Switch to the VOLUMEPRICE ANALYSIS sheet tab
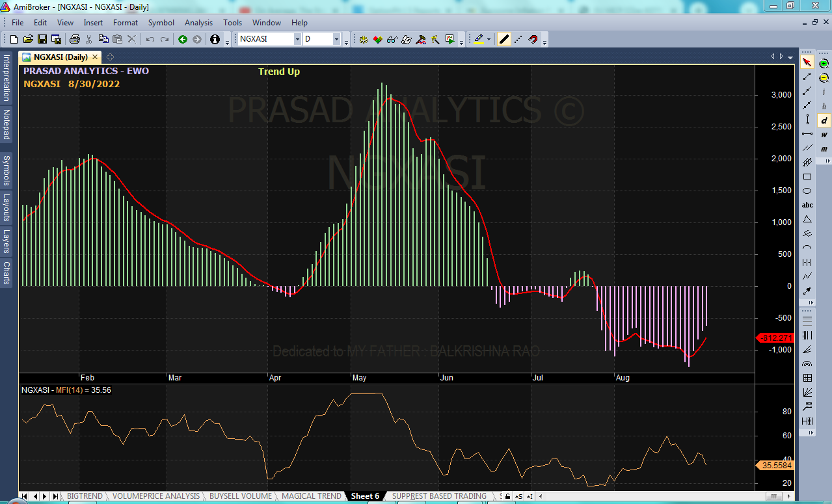Image resolution: width=832 pixels, height=504 pixels. point(156,496)
